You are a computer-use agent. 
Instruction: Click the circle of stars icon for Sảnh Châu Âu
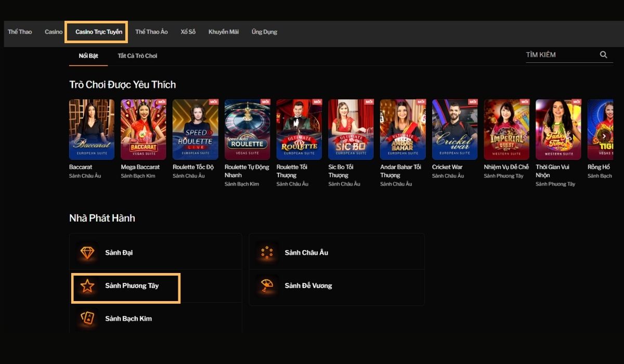pyautogui.click(x=267, y=253)
